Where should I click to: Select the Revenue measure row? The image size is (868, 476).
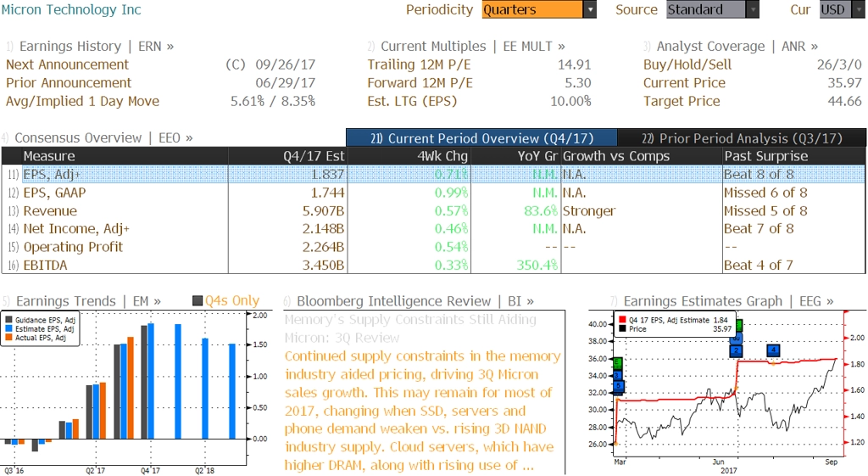(x=433, y=210)
